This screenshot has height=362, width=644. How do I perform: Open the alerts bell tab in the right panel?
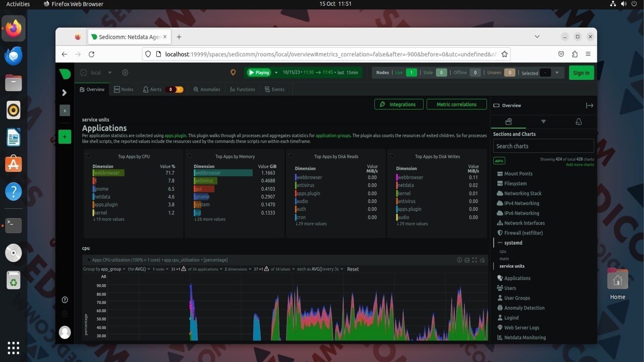pyautogui.click(x=579, y=121)
